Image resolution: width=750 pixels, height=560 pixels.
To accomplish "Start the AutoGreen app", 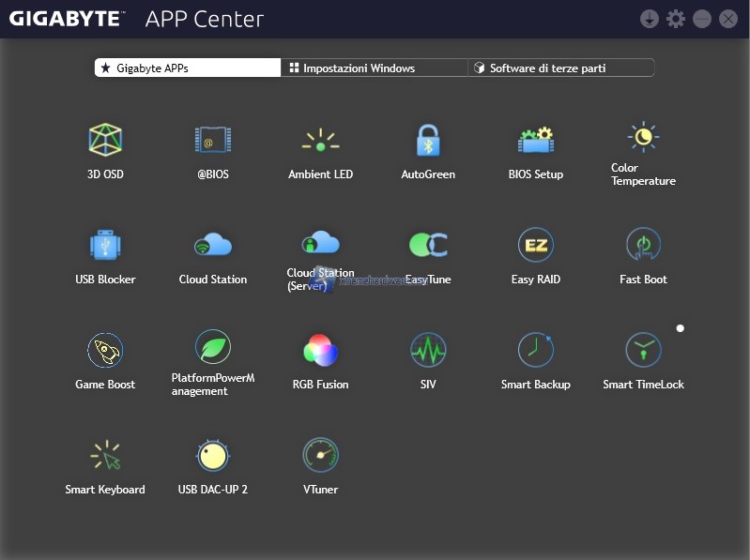I will 428,141.
